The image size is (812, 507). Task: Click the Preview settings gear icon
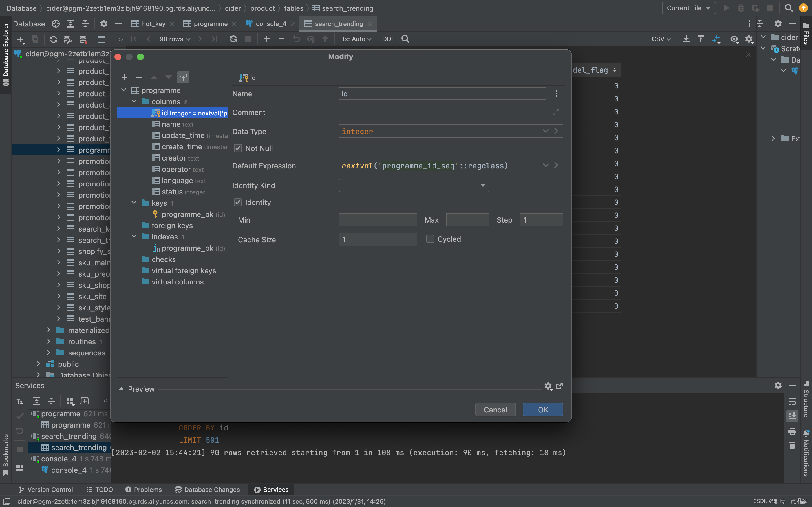548,386
